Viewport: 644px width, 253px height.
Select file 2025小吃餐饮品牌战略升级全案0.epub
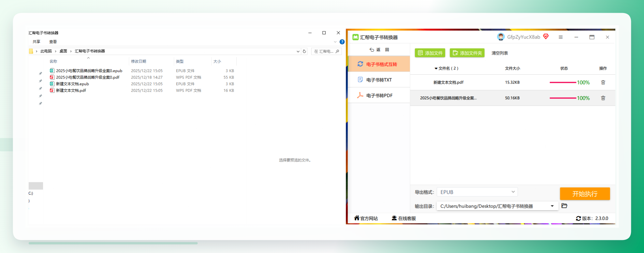click(x=89, y=71)
